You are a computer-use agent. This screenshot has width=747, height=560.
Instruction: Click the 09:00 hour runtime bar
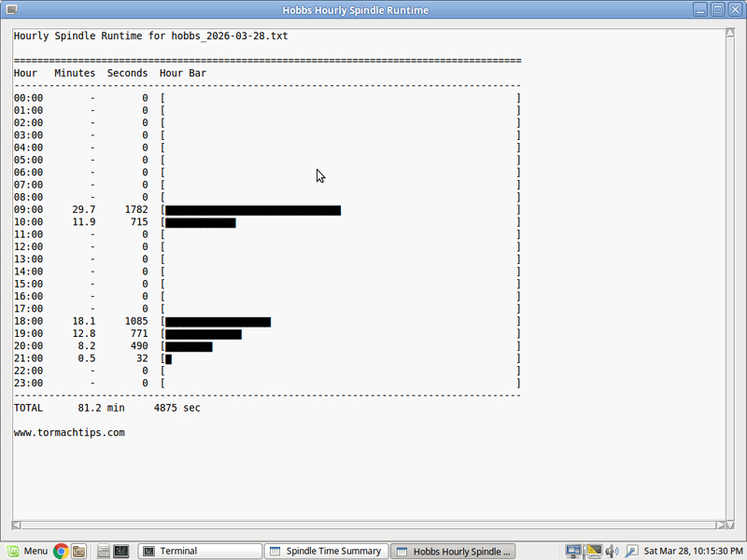click(252, 210)
